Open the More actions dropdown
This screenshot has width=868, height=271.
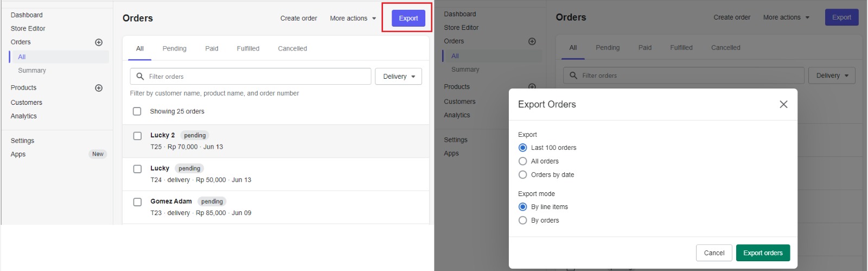[x=353, y=18]
